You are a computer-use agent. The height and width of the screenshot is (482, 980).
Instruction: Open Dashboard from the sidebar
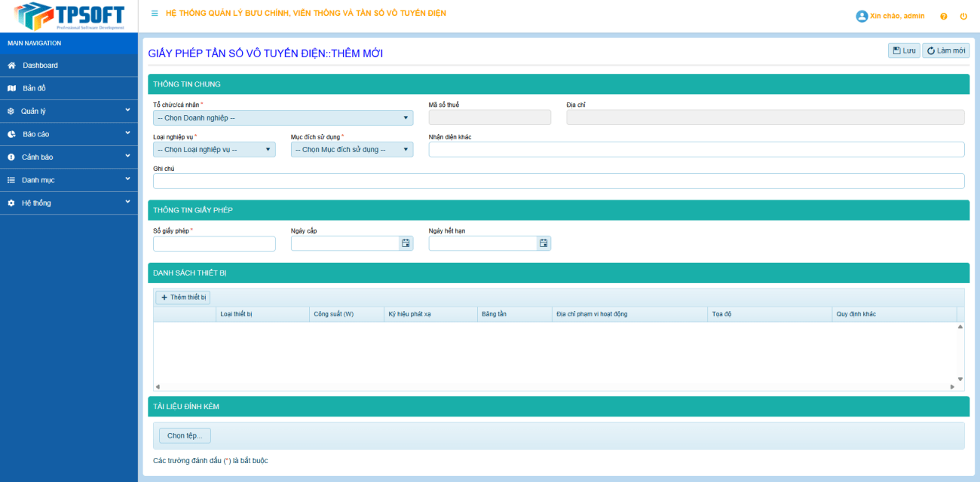click(40, 66)
